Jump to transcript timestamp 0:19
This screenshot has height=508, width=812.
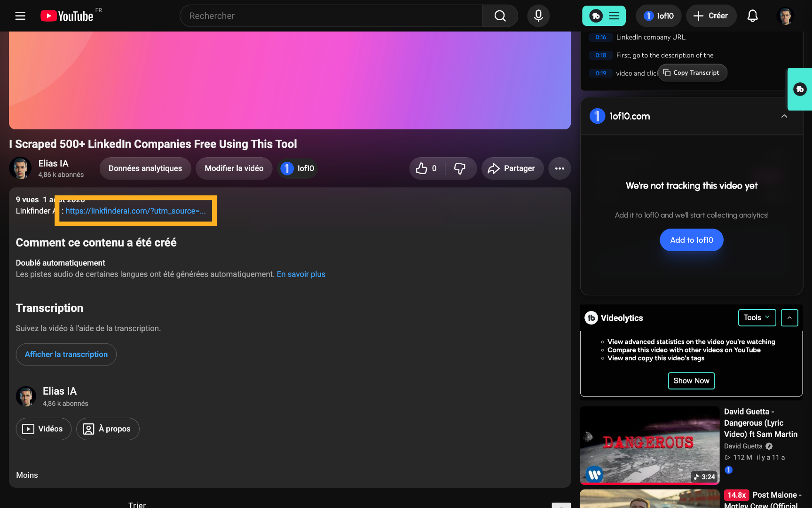click(x=600, y=73)
